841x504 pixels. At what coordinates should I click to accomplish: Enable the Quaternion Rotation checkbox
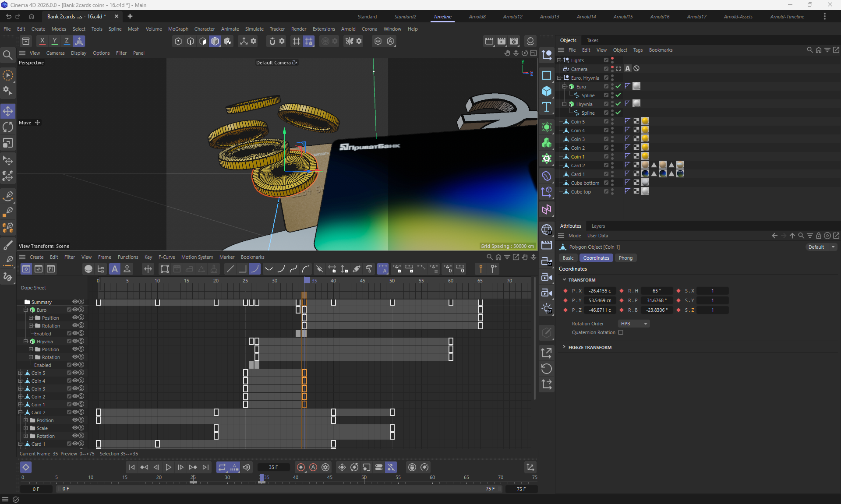click(x=621, y=332)
